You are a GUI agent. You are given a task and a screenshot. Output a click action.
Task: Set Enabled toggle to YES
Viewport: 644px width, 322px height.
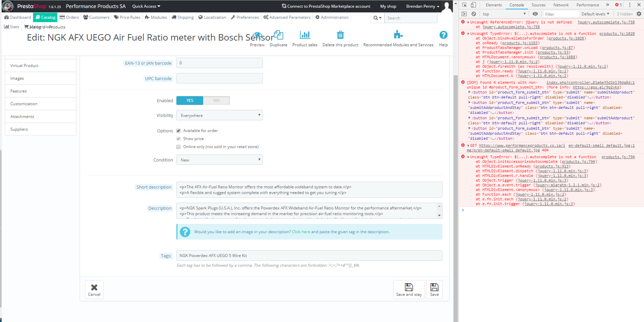click(x=190, y=100)
